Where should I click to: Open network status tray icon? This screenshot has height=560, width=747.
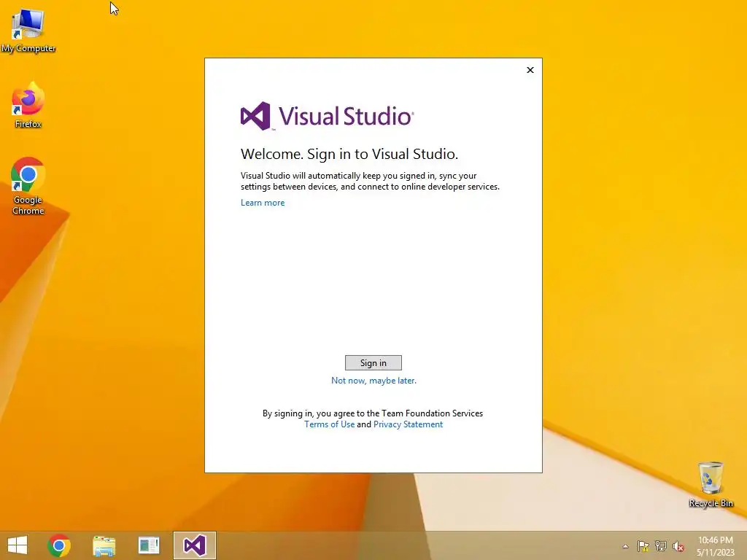pos(661,546)
